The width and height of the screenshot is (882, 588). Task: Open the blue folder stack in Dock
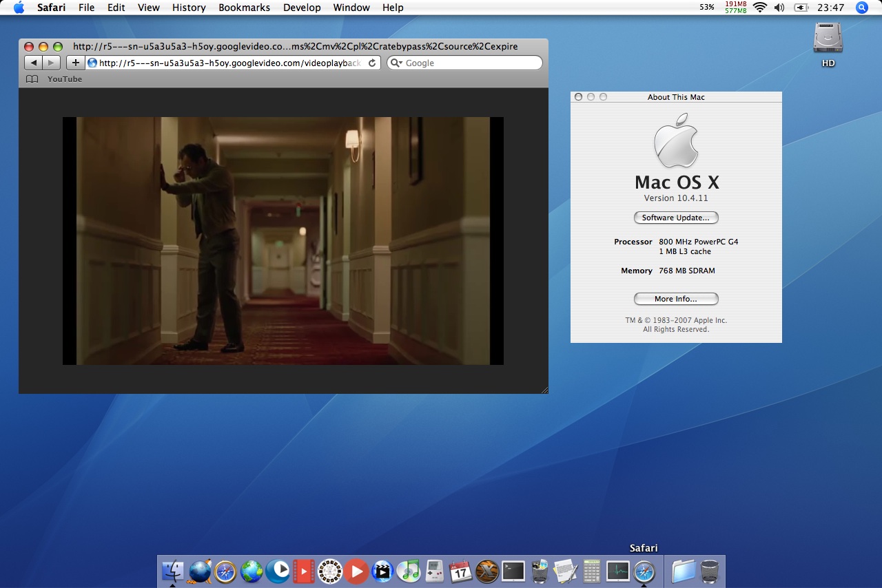[x=684, y=571]
